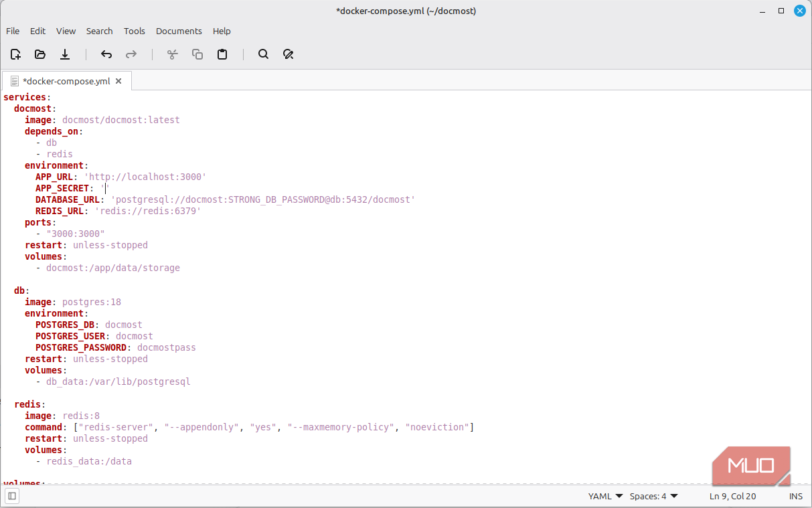Undo the last edit
Image resolution: width=812 pixels, height=508 pixels.
(106, 54)
